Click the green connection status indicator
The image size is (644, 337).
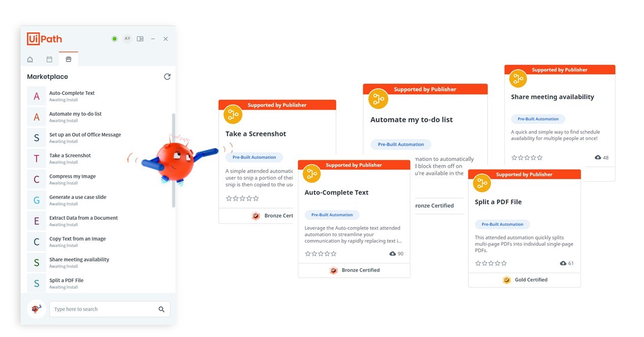114,39
